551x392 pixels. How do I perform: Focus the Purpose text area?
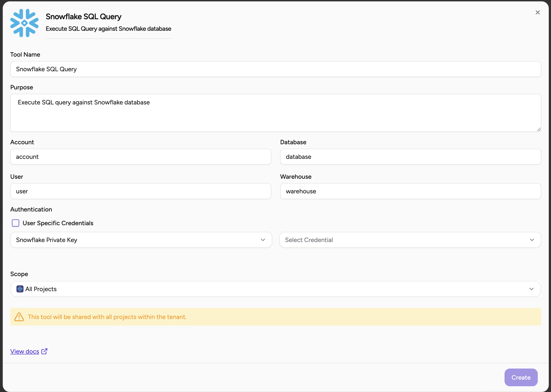275,113
